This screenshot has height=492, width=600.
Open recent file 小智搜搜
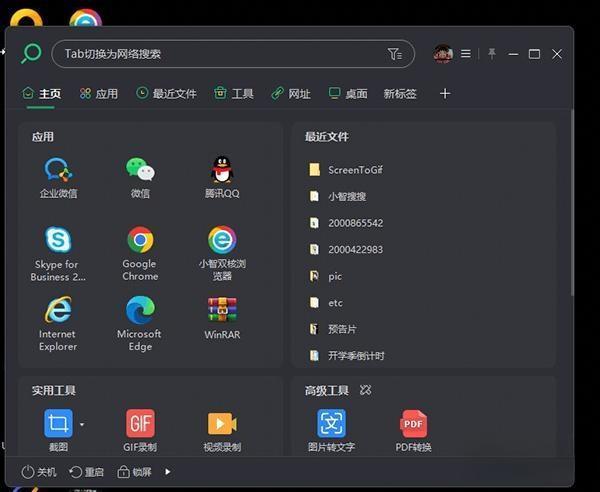(338, 196)
